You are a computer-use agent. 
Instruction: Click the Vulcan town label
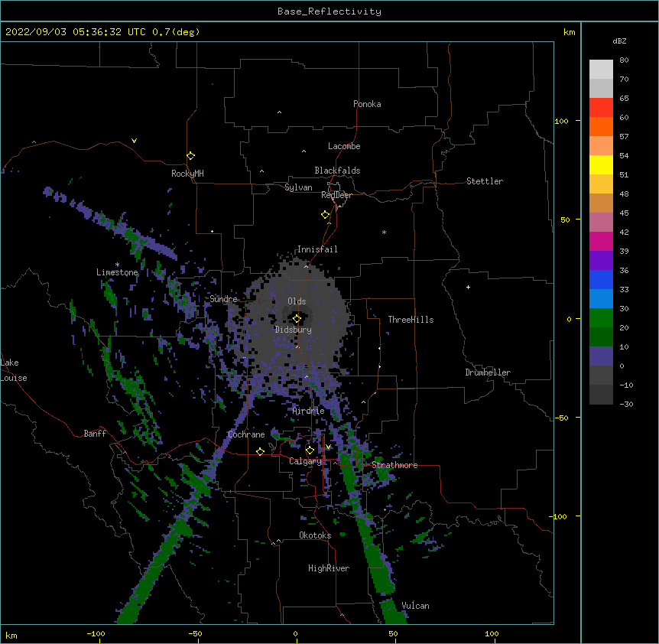415,606
